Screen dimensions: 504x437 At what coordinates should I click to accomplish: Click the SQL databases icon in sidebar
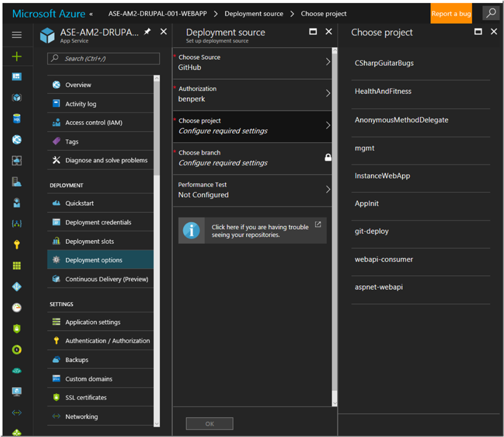pos(17,119)
